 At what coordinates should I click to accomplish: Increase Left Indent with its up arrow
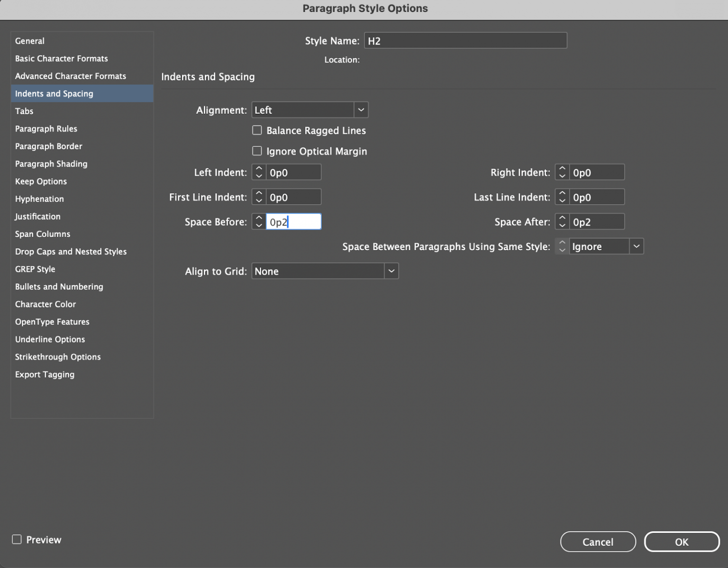coord(259,169)
